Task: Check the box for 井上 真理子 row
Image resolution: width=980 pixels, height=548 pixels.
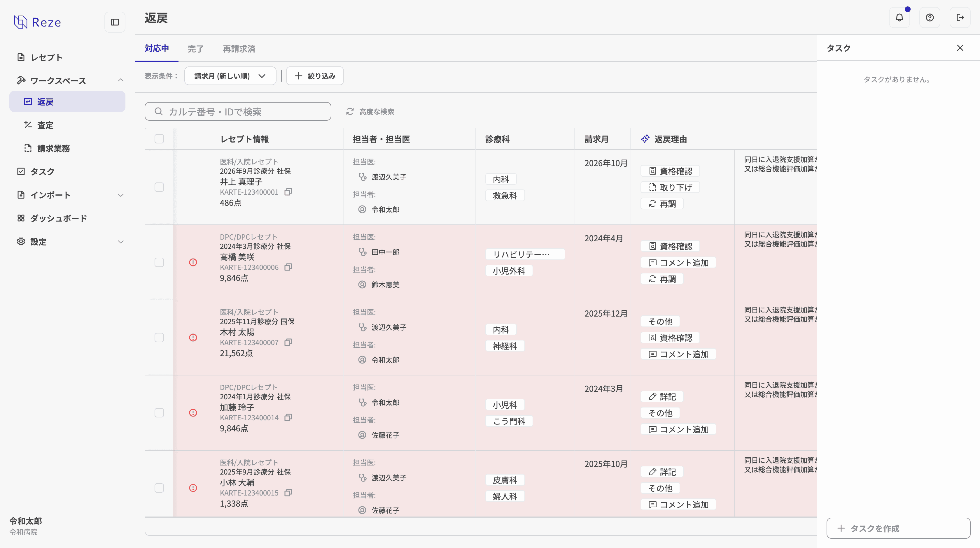Action: [160, 187]
